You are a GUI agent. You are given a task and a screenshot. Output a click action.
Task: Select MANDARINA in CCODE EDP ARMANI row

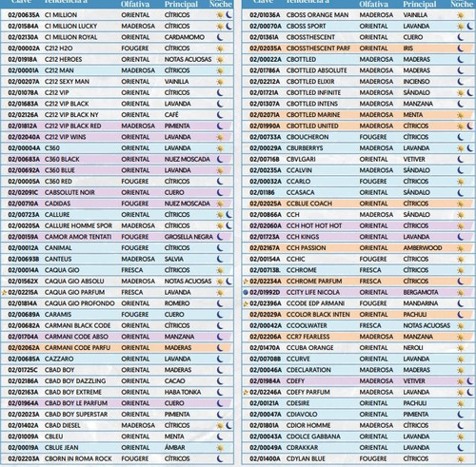[x=421, y=303]
